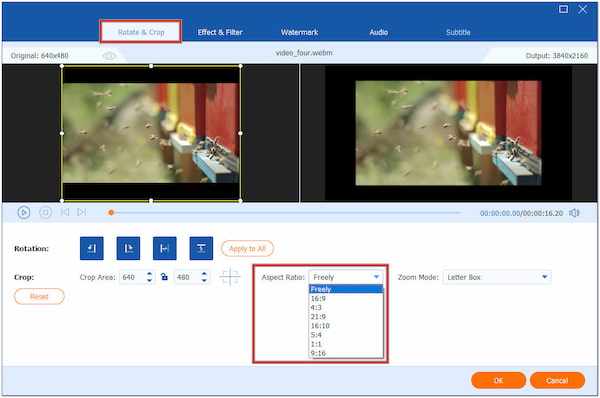Viewport: 600px width, 398px height.
Task: Close the editor window
Action: [583, 9]
